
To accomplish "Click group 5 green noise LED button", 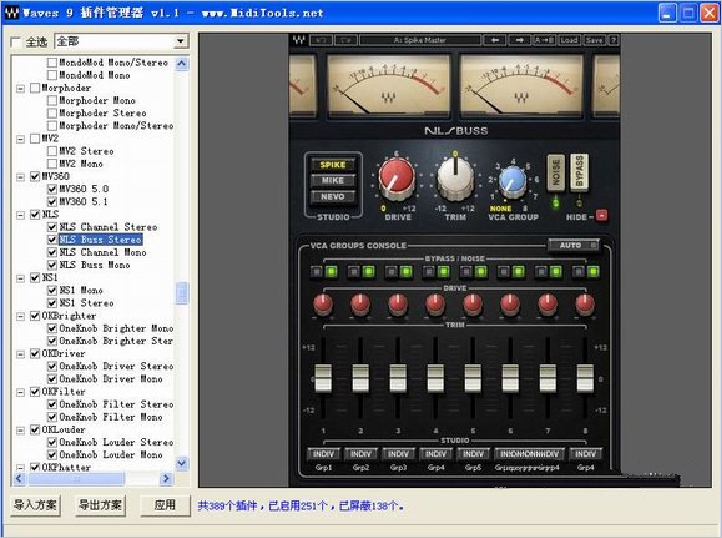I will tap(481, 272).
